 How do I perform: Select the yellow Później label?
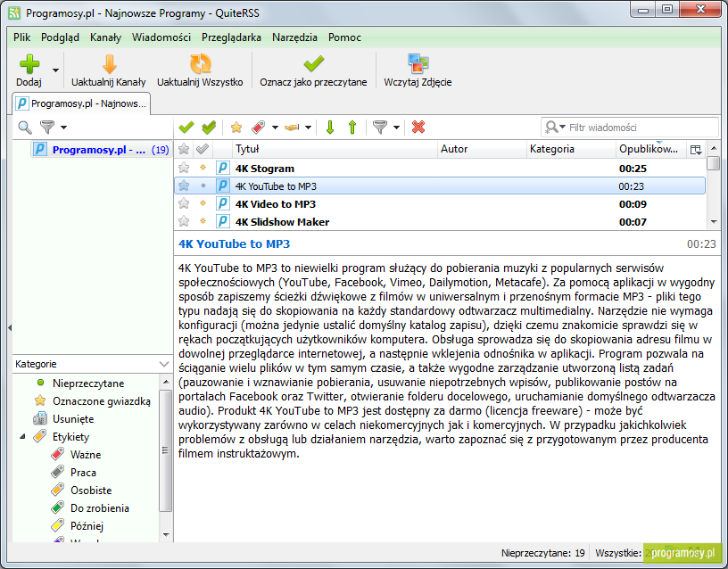click(x=78, y=526)
